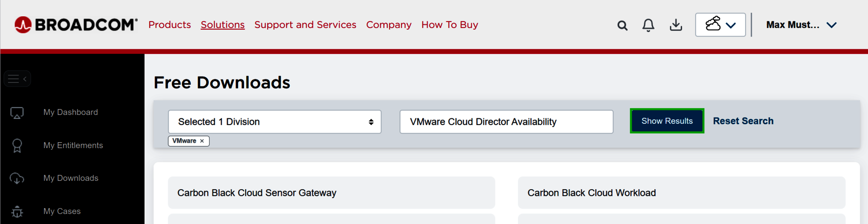This screenshot has height=224, width=868.
Task: Open Support and Services menu
Action: (305, 25)
